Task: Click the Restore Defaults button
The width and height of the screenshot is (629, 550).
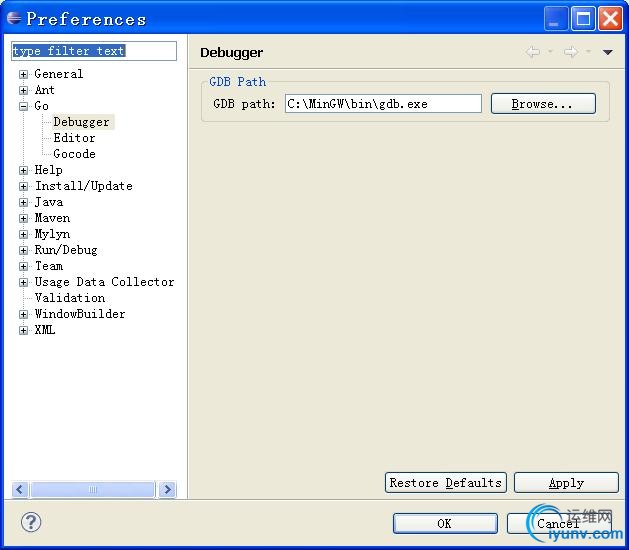Action: click(x=446, y=483)
